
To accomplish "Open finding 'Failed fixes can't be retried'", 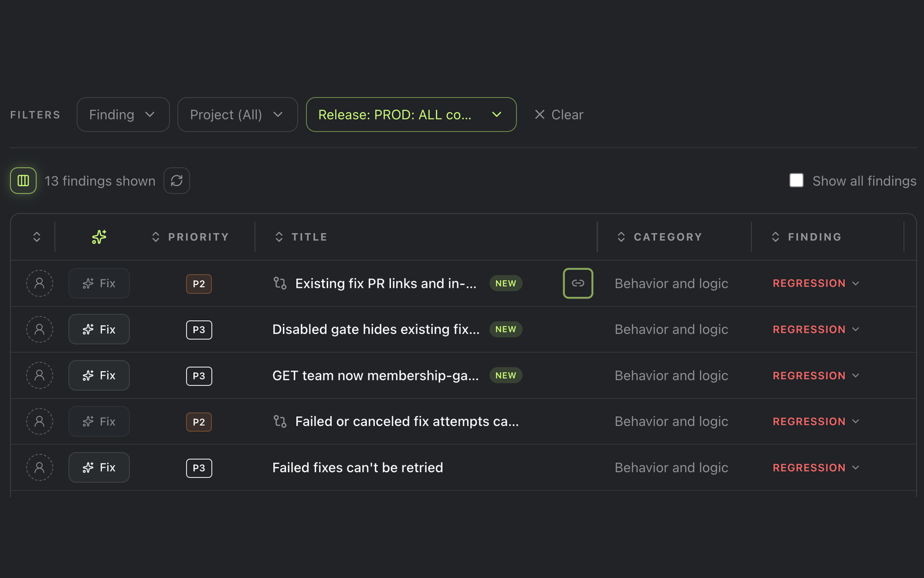I will coord(357,468).
